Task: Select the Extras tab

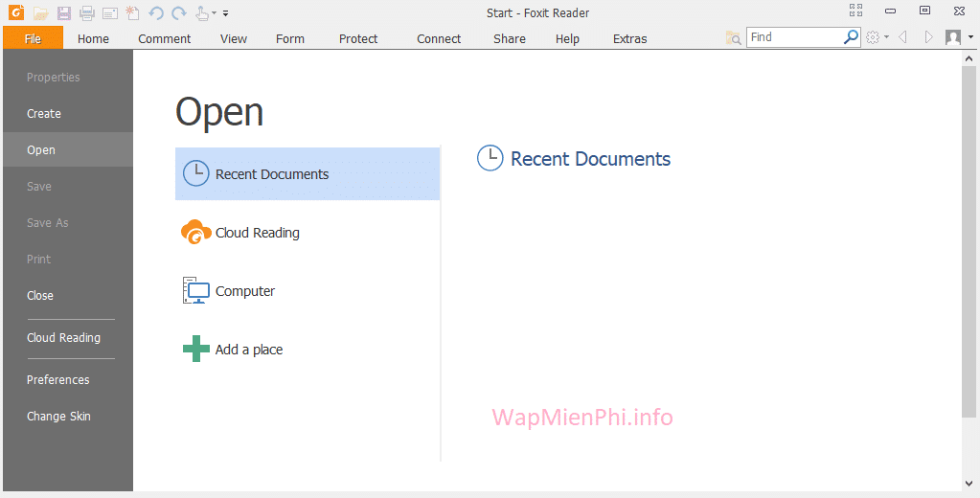Action: point(629,38)
